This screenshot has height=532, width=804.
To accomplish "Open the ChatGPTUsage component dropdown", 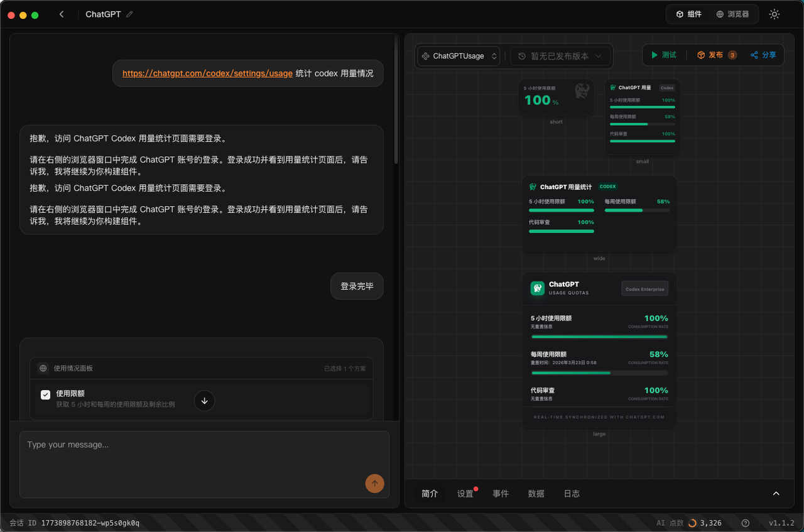I will coord(459,56).
